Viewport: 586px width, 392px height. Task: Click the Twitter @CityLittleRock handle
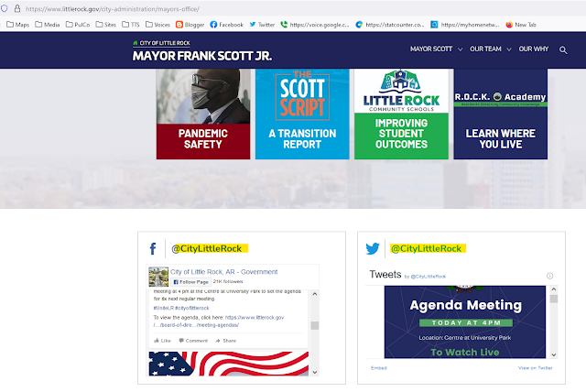pyautogui.click(x=428, y=248)
